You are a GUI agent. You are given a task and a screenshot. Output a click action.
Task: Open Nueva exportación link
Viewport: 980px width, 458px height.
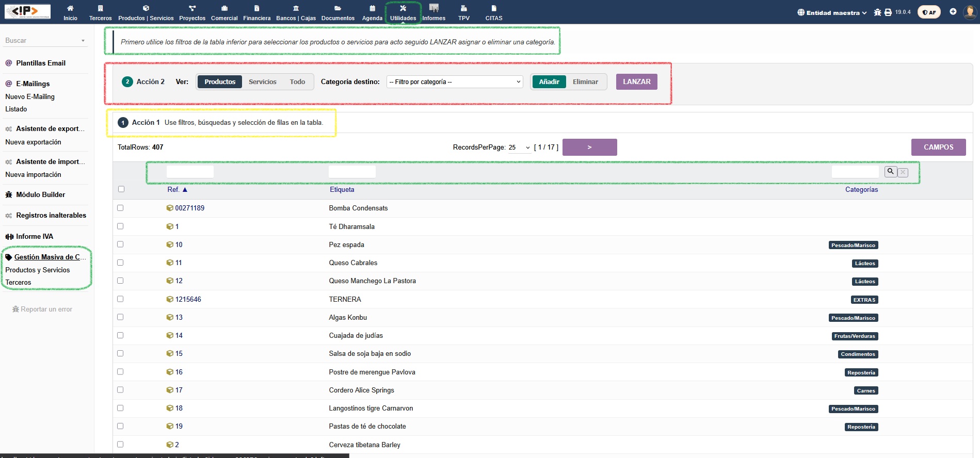pyautogui.click(x=33, y=142)
